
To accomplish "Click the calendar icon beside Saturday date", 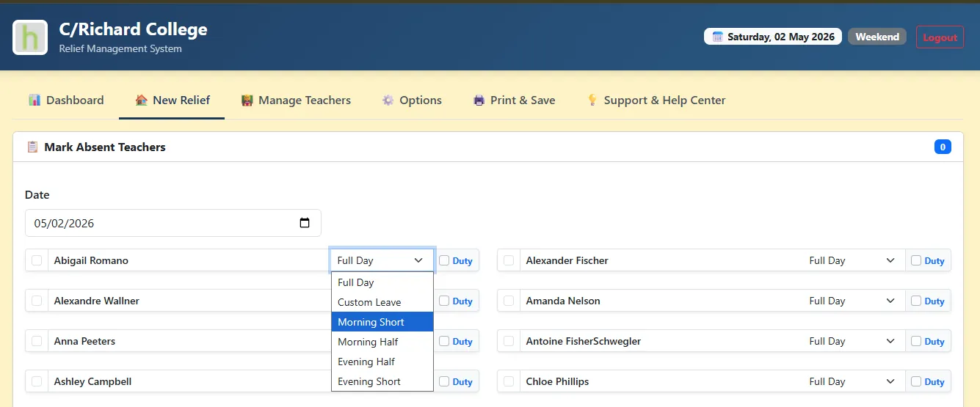I will (718, 37).
